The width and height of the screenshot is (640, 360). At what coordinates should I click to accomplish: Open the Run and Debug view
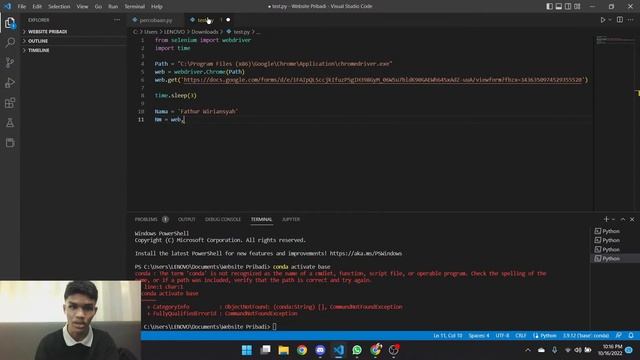click(10, 82)
